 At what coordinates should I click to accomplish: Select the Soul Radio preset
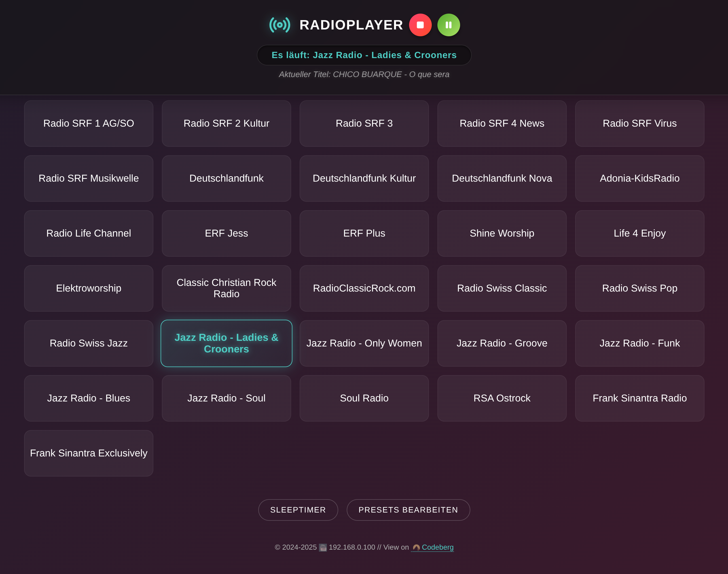364,398
